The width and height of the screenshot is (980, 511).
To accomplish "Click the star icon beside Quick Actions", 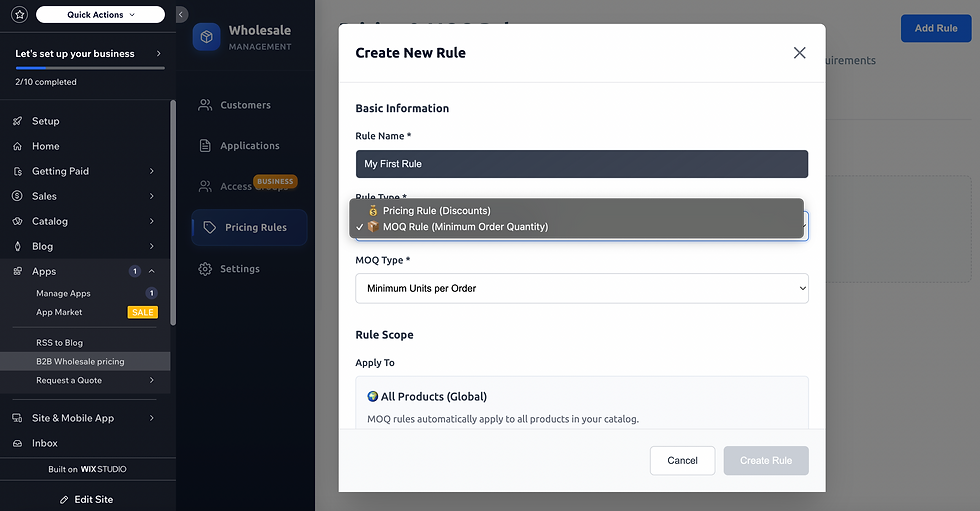I will pos(19,15).
